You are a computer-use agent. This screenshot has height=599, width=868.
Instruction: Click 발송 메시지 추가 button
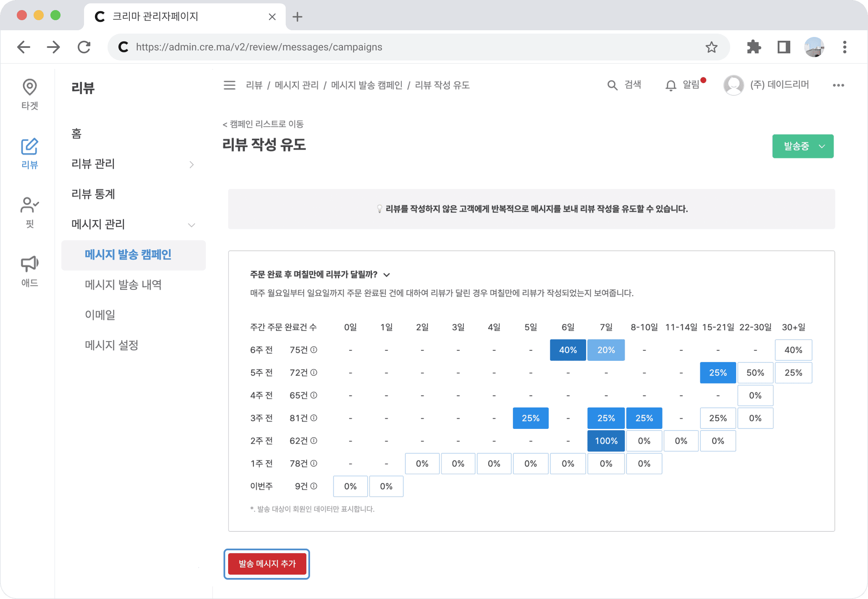(267, 564)
